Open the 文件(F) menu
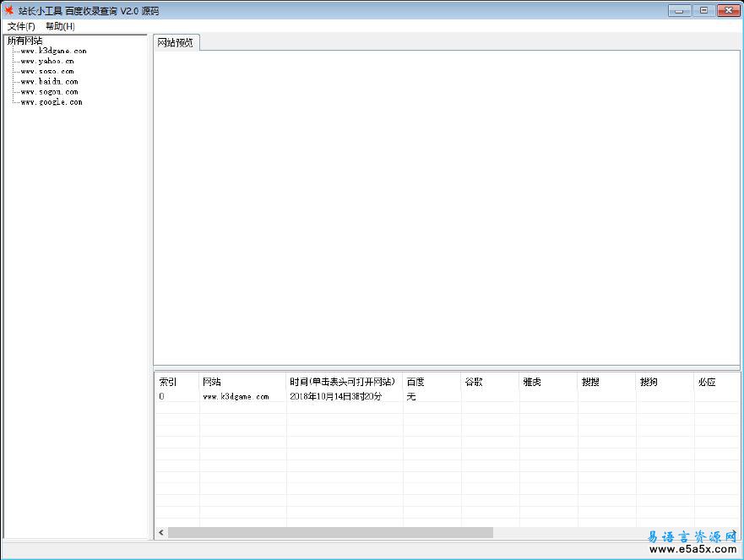Image resolution: width=744 pixels, height=560 pixels. pos(21,26)
